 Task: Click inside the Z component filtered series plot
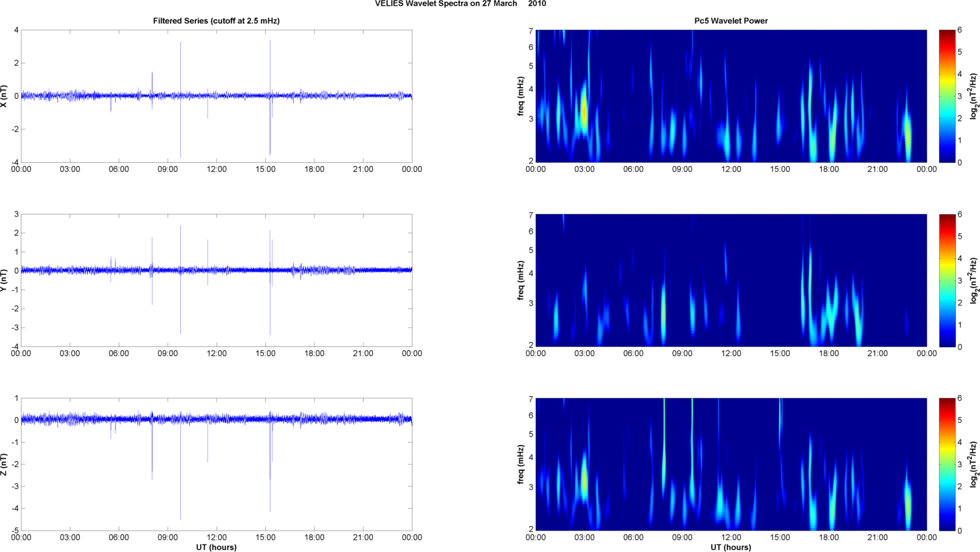[217, 464]
